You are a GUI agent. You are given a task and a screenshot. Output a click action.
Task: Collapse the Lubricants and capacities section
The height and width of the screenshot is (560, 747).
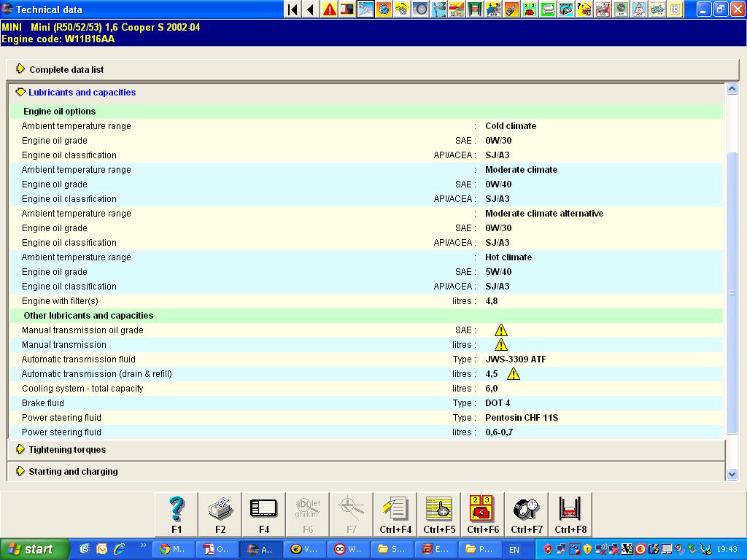click(x=82, y=93)
